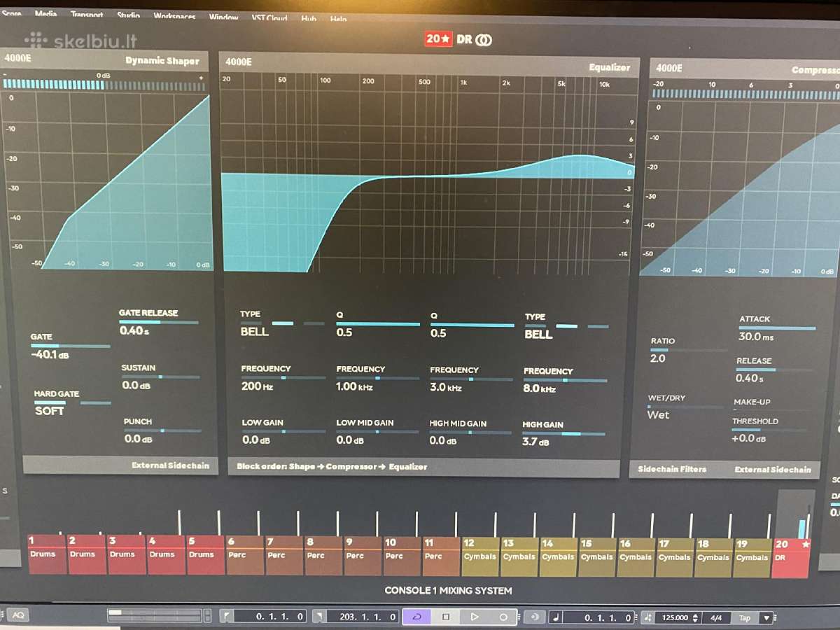Open the Workspaces menu
The height and width of the screenshot is (630, 840).
(174, 16)
